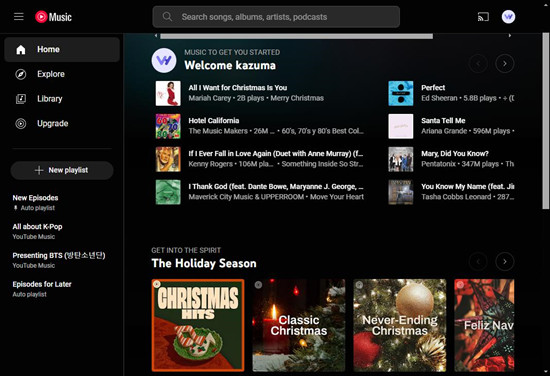Open the cast to device icon

(x=483, y=16)
